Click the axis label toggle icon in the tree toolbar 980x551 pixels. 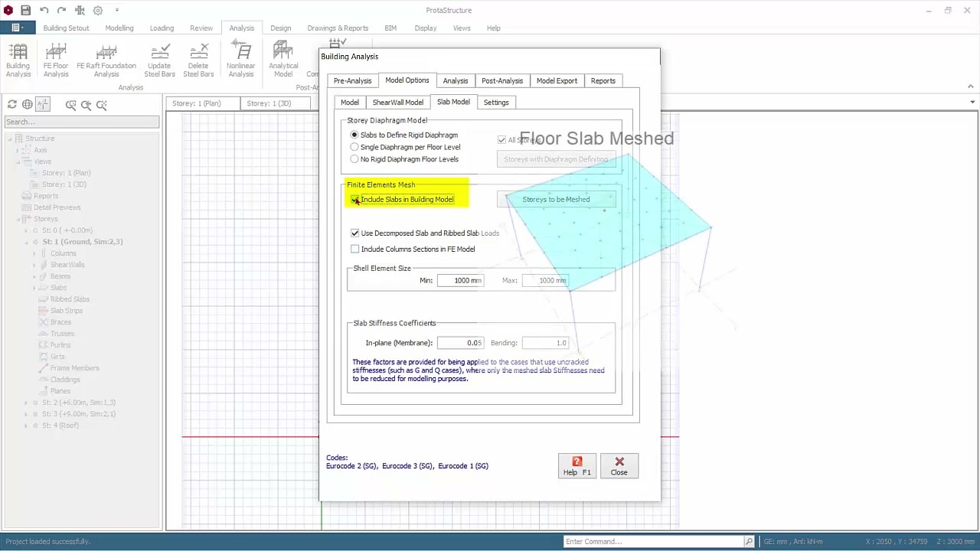point(43,105)
